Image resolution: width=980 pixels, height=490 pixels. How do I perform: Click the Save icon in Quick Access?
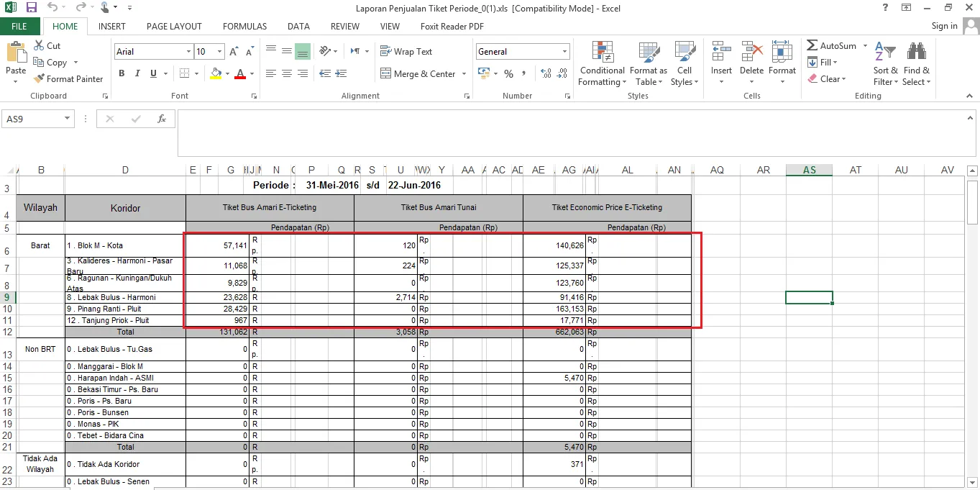tap(31, 8)
